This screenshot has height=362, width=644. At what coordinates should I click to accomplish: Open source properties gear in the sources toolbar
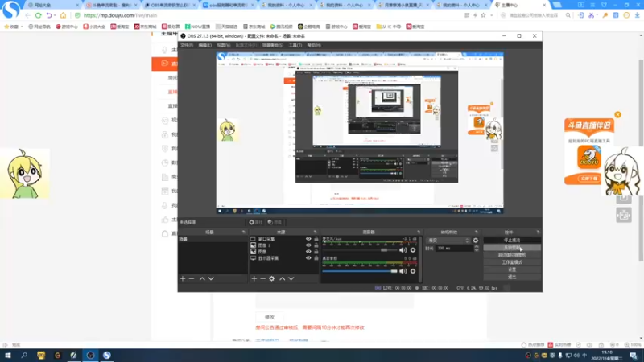[272, 278]
